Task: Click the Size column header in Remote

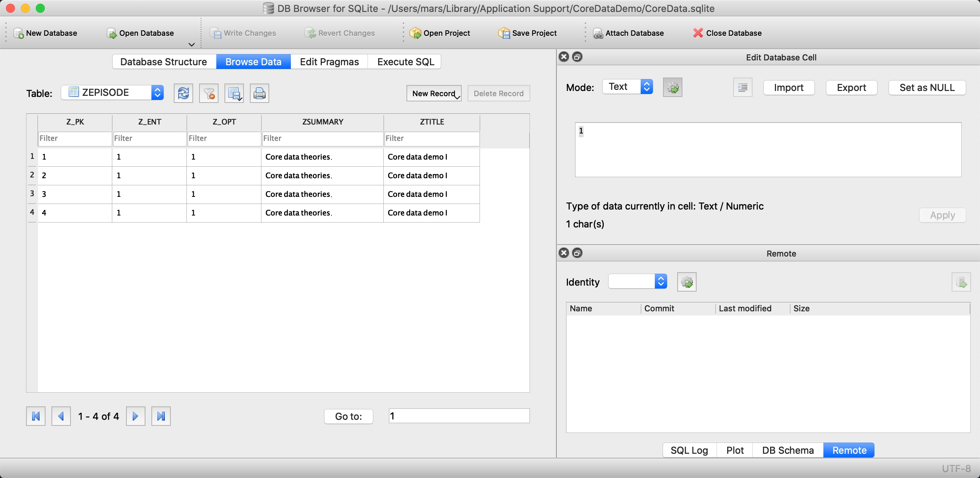Action: coord(880,309)
